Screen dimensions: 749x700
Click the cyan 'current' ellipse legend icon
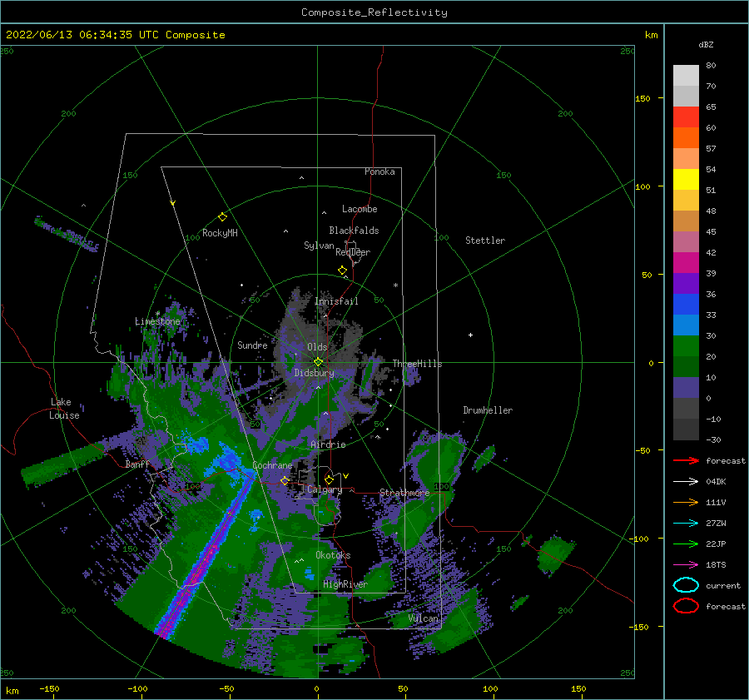click(x=686, y=585)
